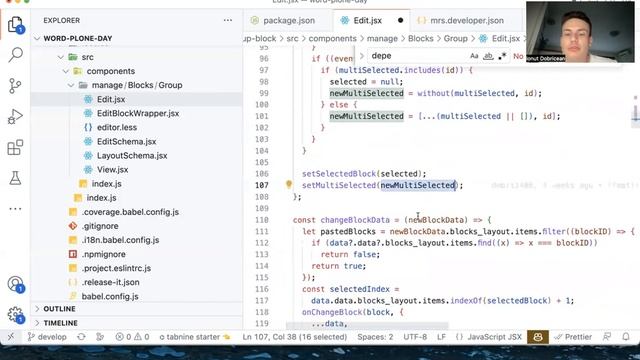Click 'components' in the breadcrumb path

tap(332, 38)
